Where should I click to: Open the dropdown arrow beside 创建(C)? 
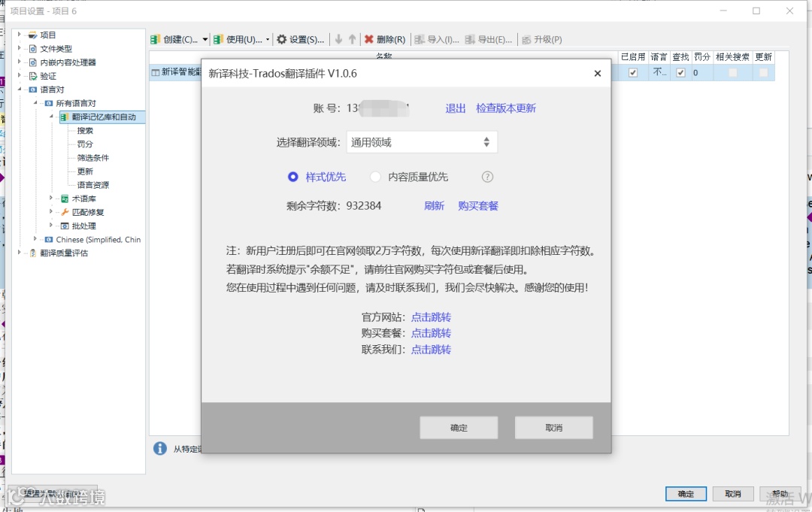pyautogui.click(x=205, y=39)
